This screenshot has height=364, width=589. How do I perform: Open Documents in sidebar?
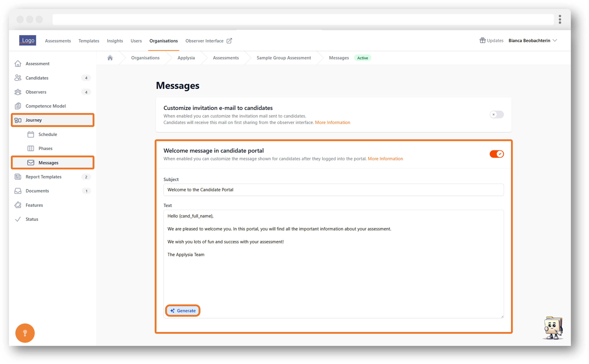(52, 191)
